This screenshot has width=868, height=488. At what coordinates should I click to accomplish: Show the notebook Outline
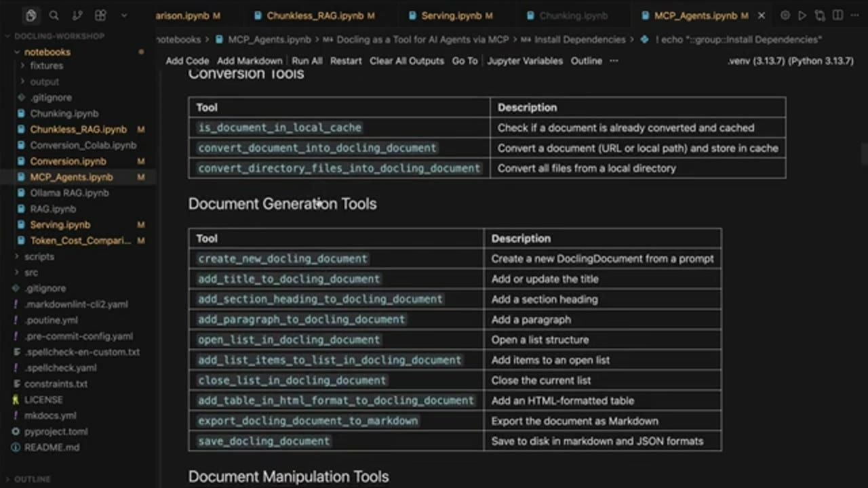pos(587,60)
